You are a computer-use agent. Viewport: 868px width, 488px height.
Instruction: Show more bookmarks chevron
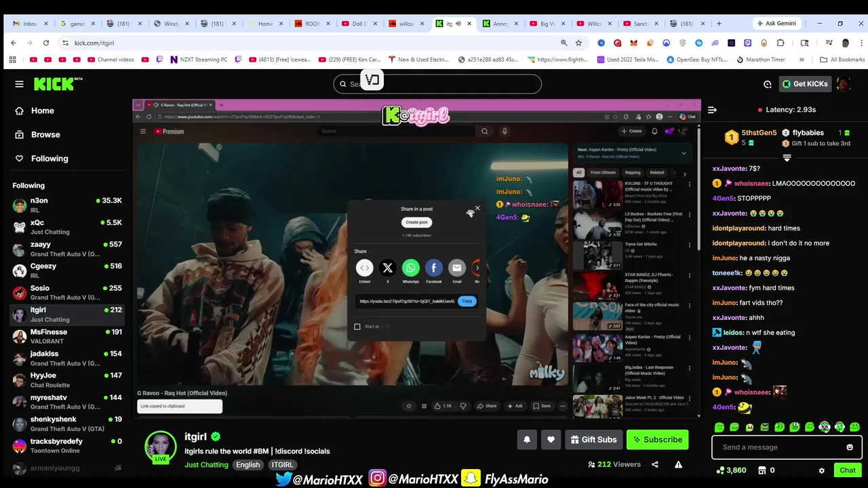(x=802, y=60)
